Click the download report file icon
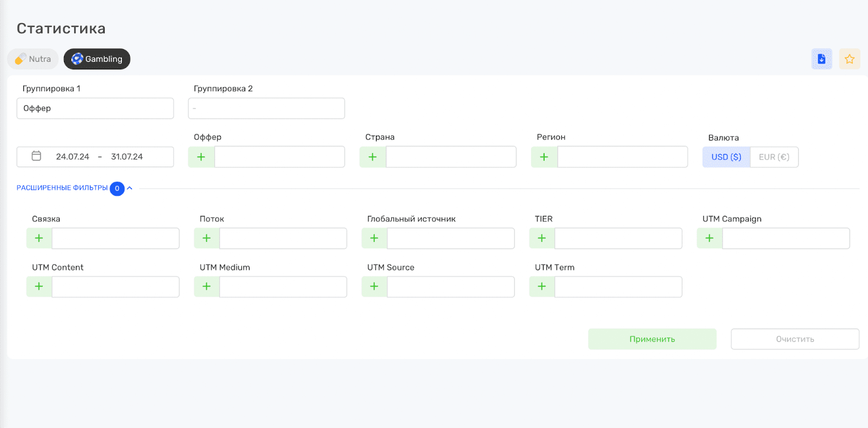Viewport: 868px width, 428px height. 821,59
